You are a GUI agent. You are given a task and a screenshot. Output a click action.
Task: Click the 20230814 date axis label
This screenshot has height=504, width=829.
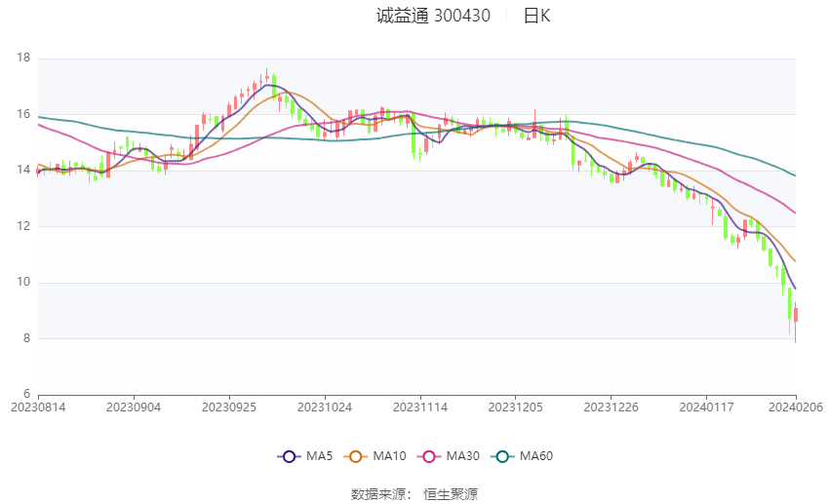(38, 407)
